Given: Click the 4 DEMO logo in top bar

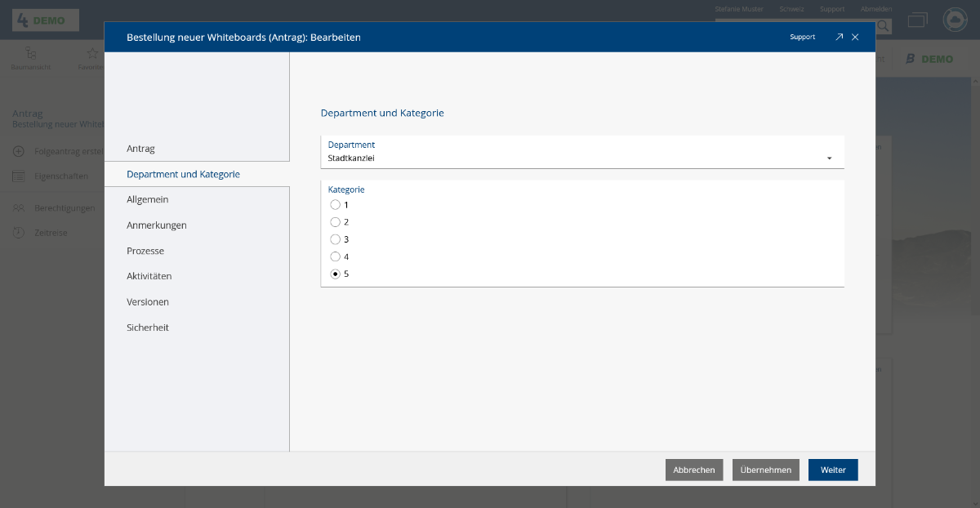Looking at the screenshot, I should coord(46,20).
